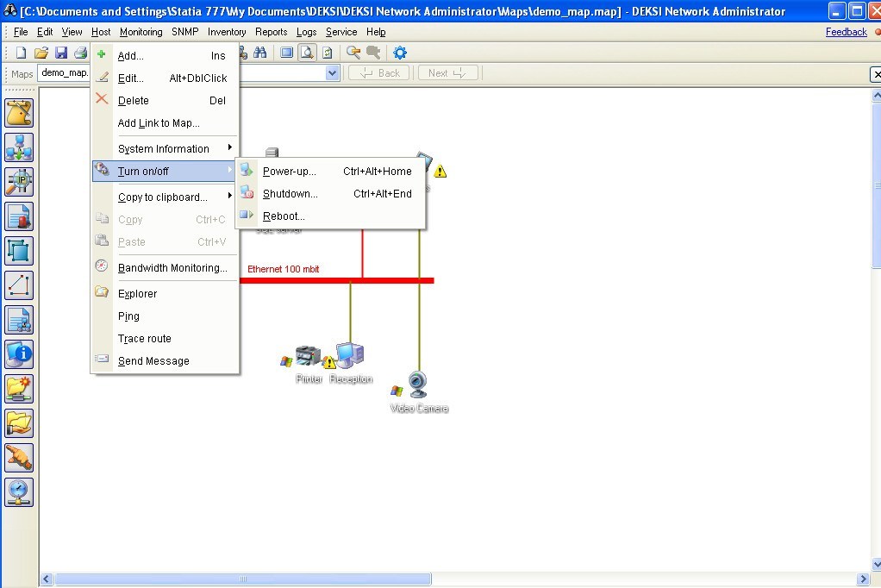Open the Find hosts binoculars icon
The image size is (881, 588).
coord(259,52)
